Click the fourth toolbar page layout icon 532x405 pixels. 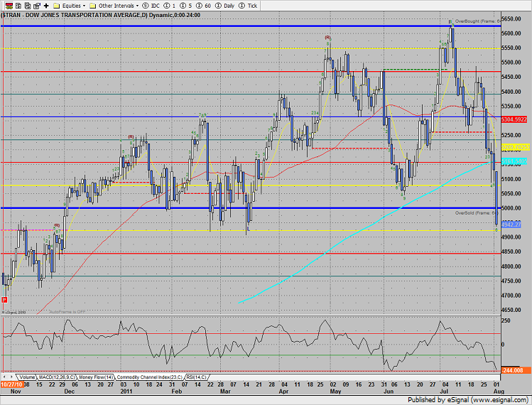[x=37, y=6]
